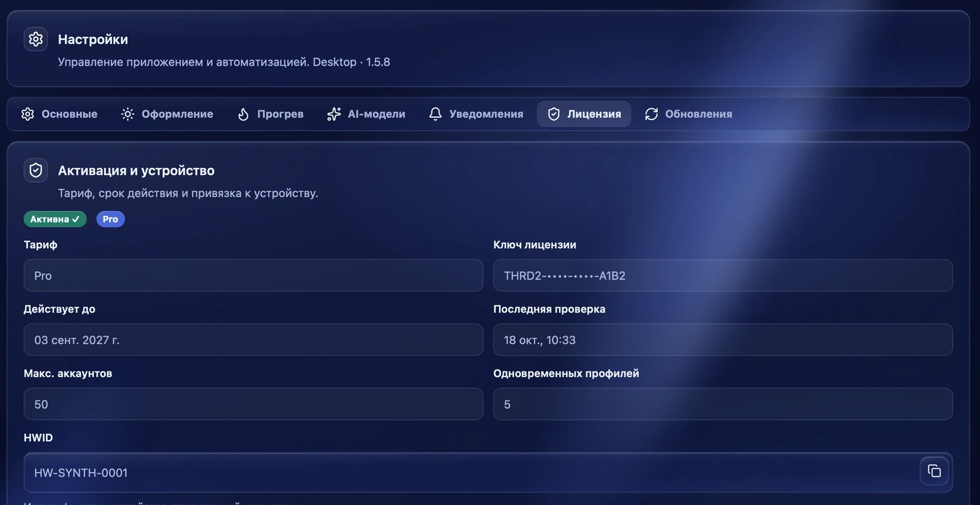Click the Последняя проверка label
The height and width of the screenshot is (505, 980).
pyautogui.click(x=549, y=309)
